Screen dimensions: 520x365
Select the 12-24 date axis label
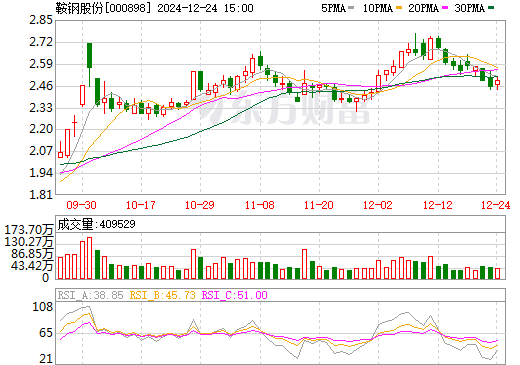click(x=496, y=205)
